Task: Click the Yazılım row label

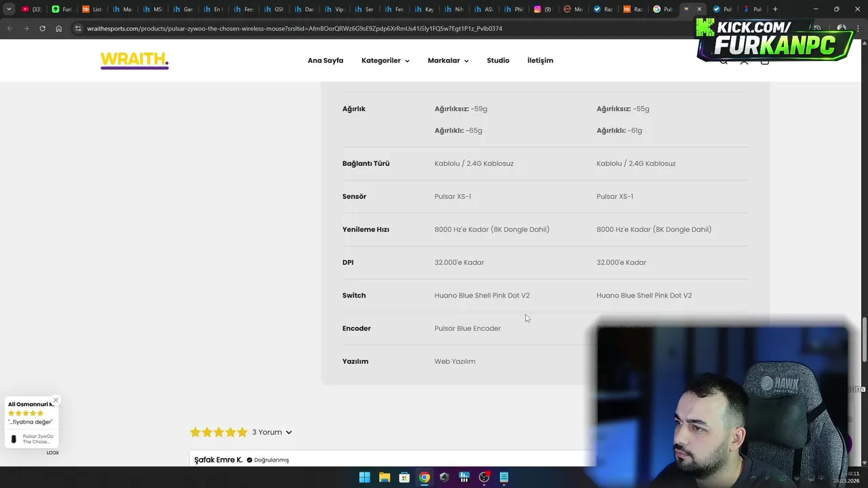Action: pyautogui.click(x=355, y=361)
